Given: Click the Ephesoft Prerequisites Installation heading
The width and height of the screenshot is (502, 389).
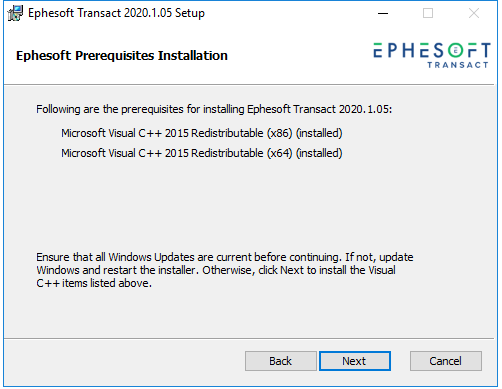Looking at the screenshot, I should [x=122, y=56].
